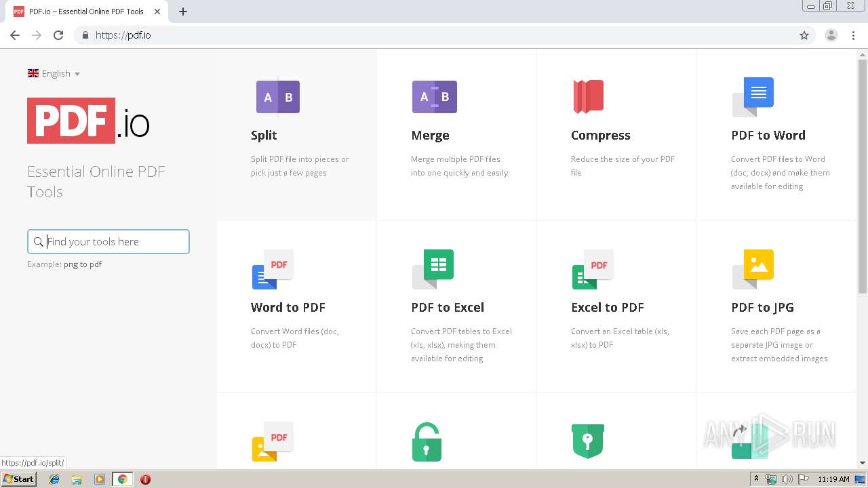The image size is (868, 488).
Task: Open the Windows Start menu
Action: point(19,479)
